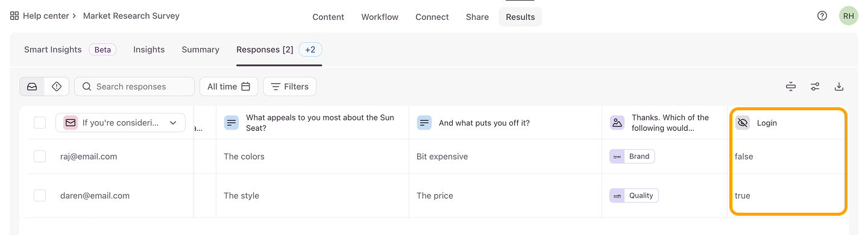Click into the Search responses field
The width and height of the screenshot is (868, 235).
[x=134, y=87]
